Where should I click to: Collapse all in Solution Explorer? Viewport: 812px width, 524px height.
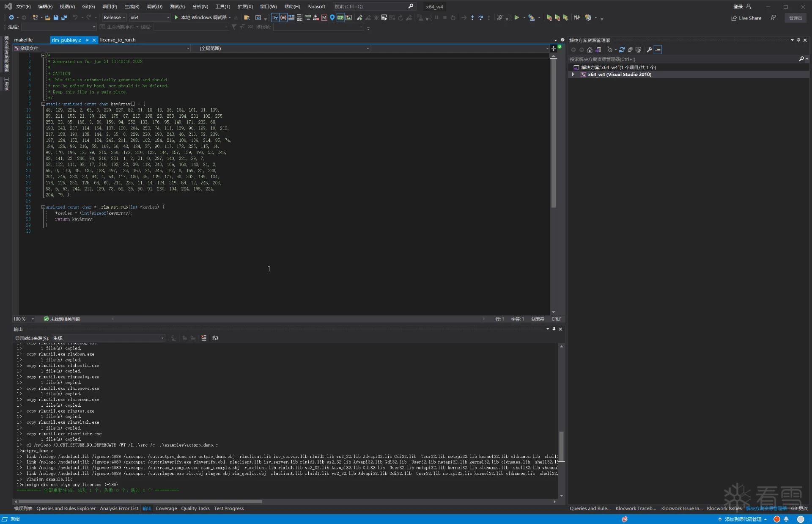(630, 50)
